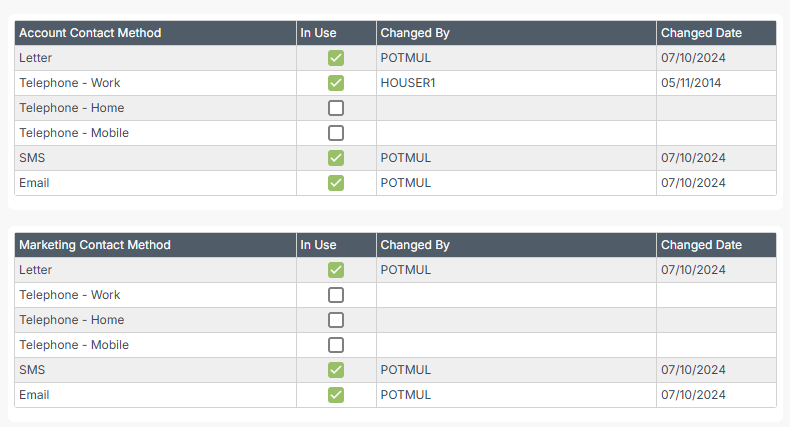Enable Telephone - Home marketing contact checkbox
790x427 pixels.
coord(336,320)
